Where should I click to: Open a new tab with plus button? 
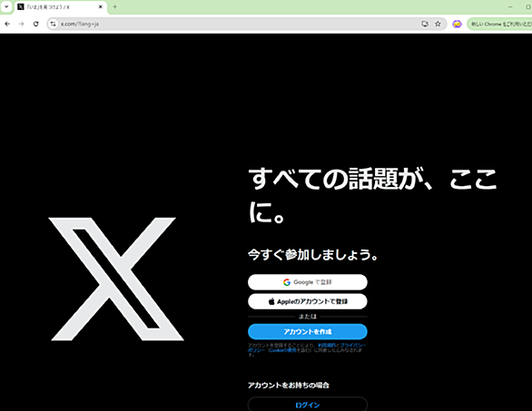coord(114,6)
